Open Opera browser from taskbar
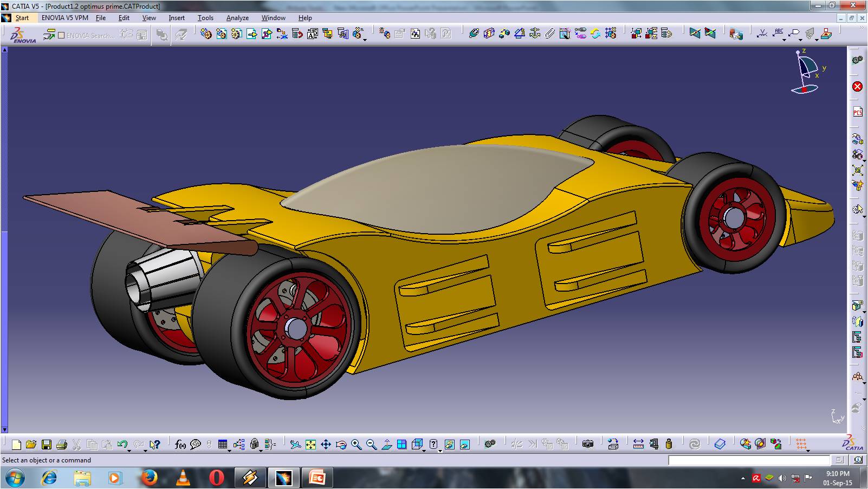Screen dimensions: 868x489 click(217, 478)
